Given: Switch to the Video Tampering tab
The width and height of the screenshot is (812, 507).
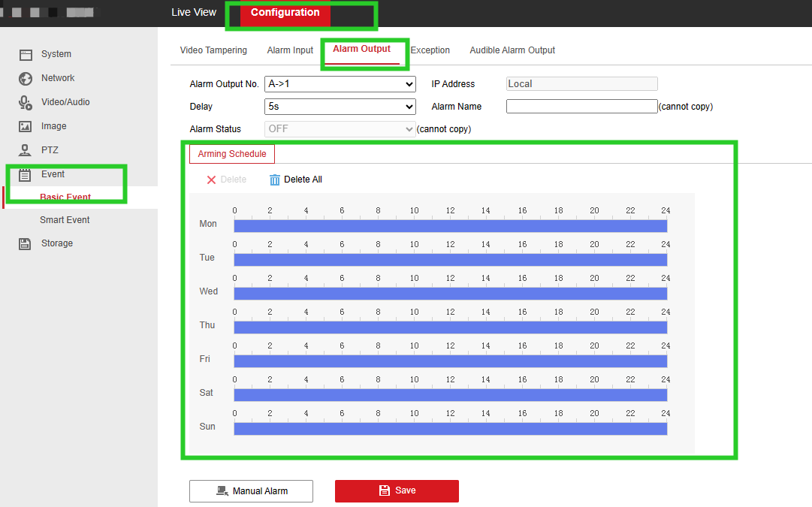Looking at the screenshot, I should (x=213, y=50).
